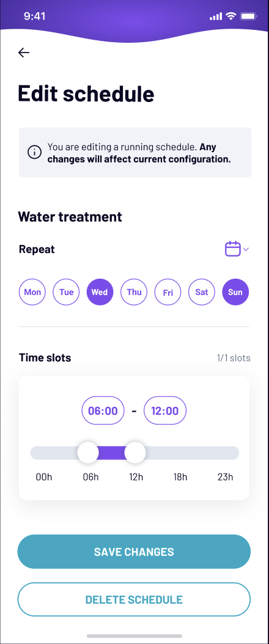Tap the battery status icon

248,16
